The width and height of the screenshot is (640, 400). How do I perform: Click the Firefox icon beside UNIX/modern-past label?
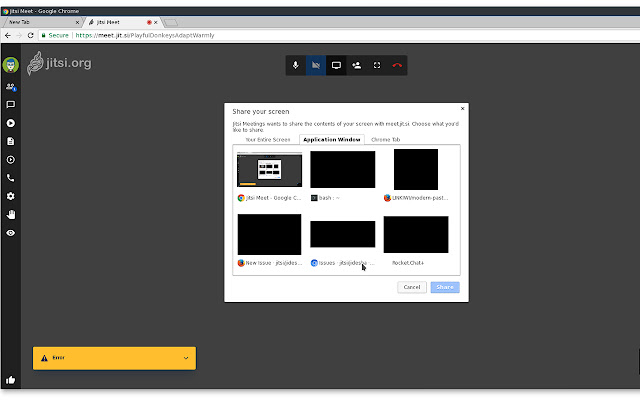click(387, 198)
